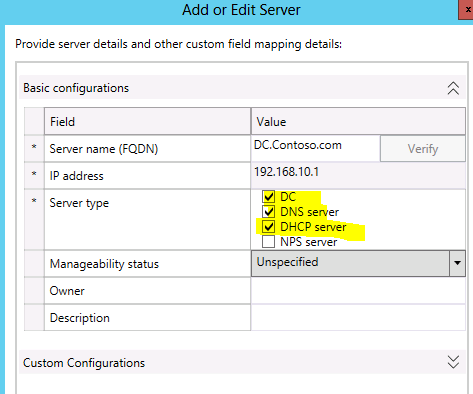This screenshot has height=394, width=473.
Task: Uncheck the DC server type checkbox
Action: click(268, 197)
